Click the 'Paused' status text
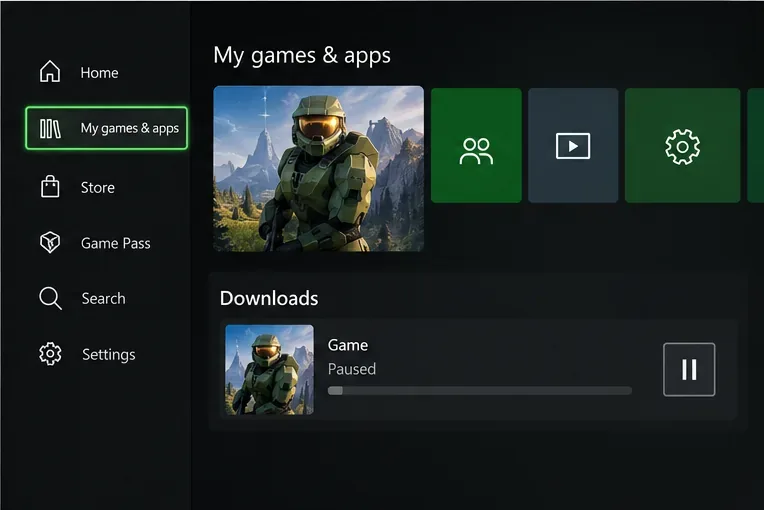764x510 pixels. coord(352,369)
